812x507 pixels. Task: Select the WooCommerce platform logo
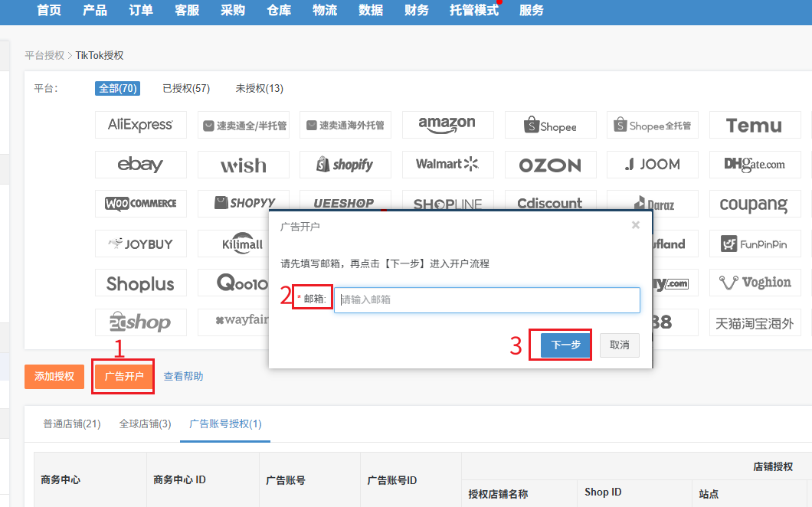140,204
